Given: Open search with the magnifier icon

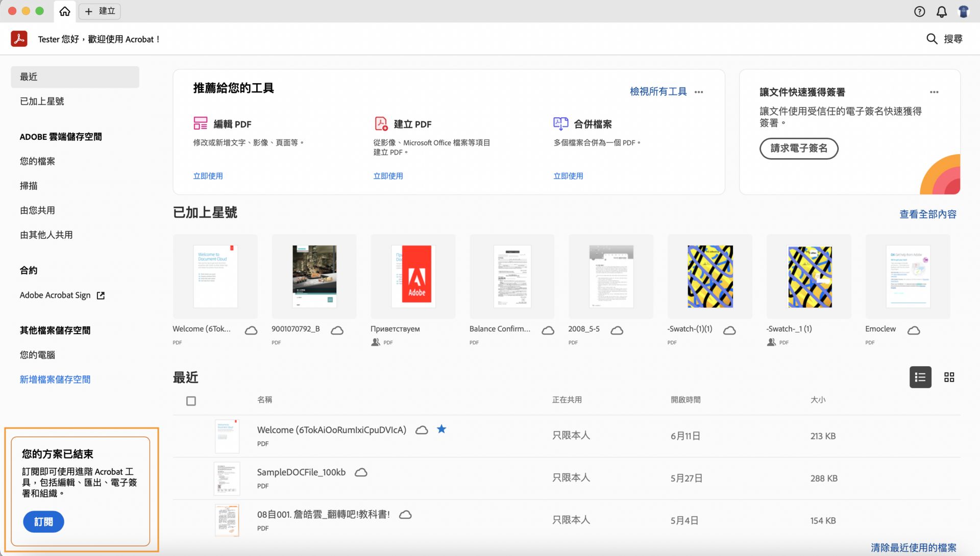Looking at the screenshot, I should click(x=932, y=39).
